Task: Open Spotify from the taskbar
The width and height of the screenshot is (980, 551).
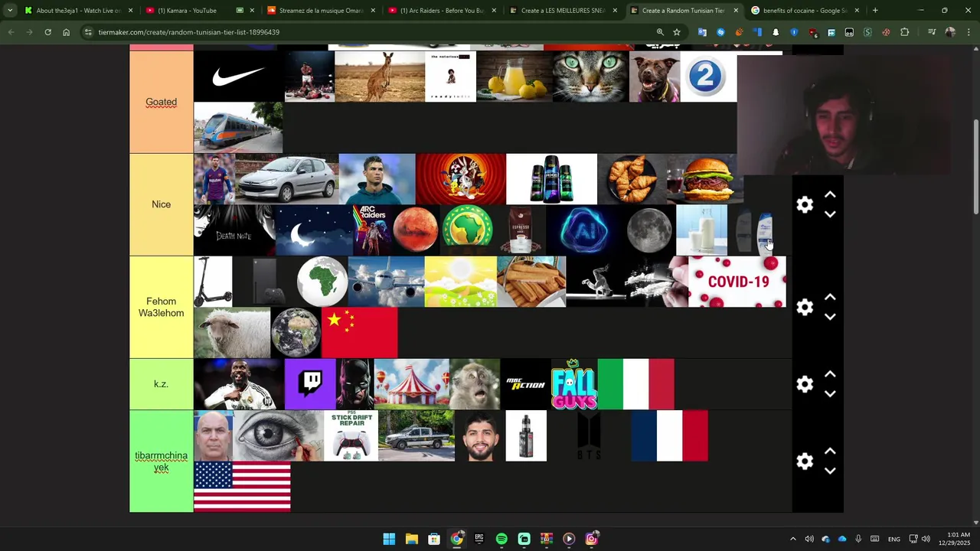Action: 501,539
